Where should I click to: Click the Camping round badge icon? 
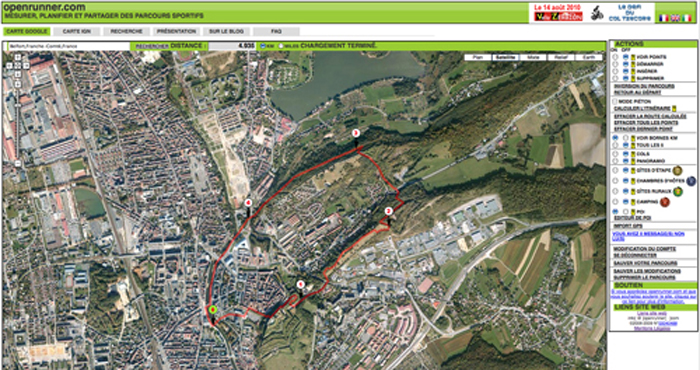pyautogui.click(x=665, y=202)
